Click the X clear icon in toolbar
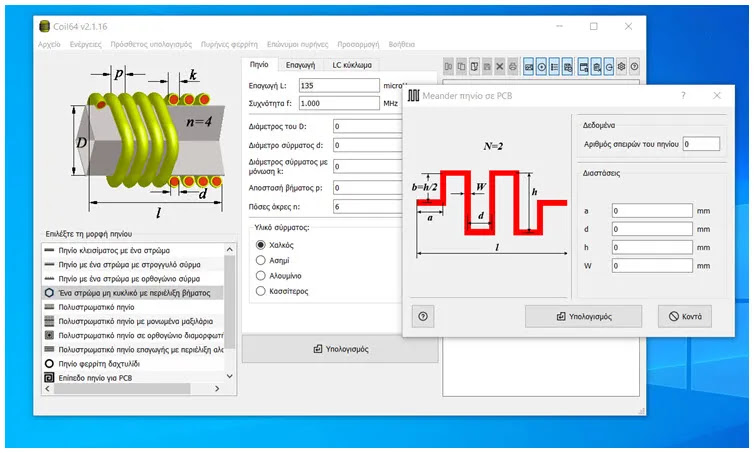754x453 pixels. point(500,67)
